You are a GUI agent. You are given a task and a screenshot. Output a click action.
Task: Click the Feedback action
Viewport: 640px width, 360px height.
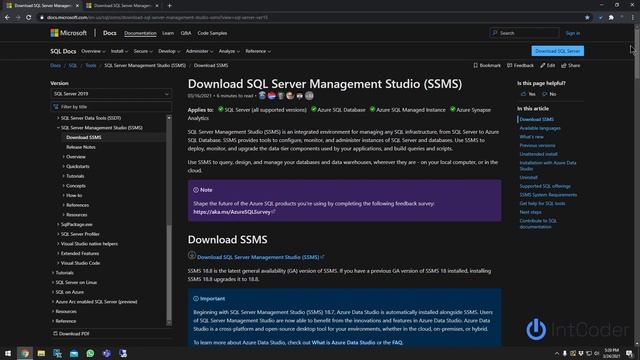tap(520, 65)
